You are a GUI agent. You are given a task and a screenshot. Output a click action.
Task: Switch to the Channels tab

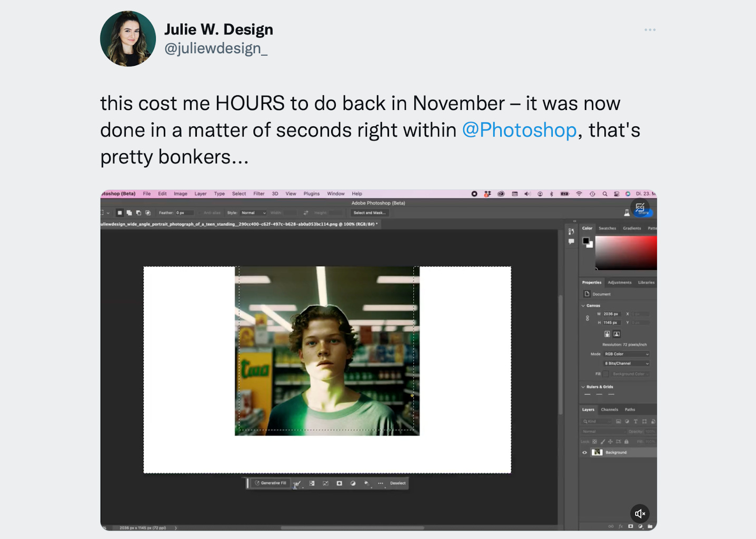610,410
